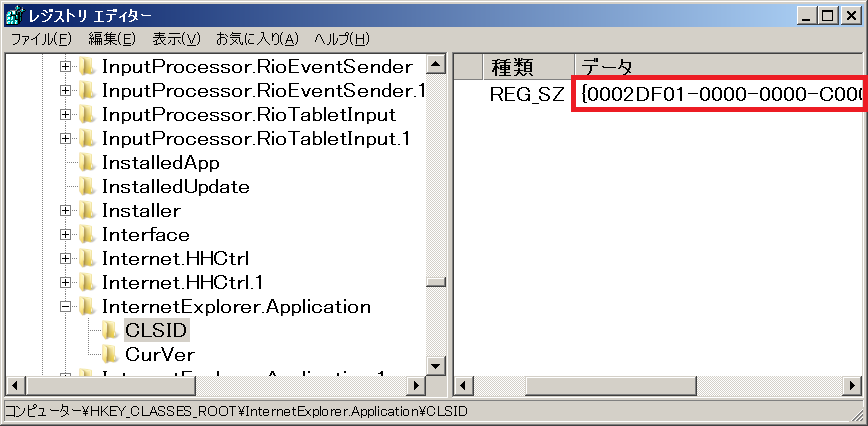Select the Installer key label
Viewport: 868px width, 426px height.
(141, 211)
